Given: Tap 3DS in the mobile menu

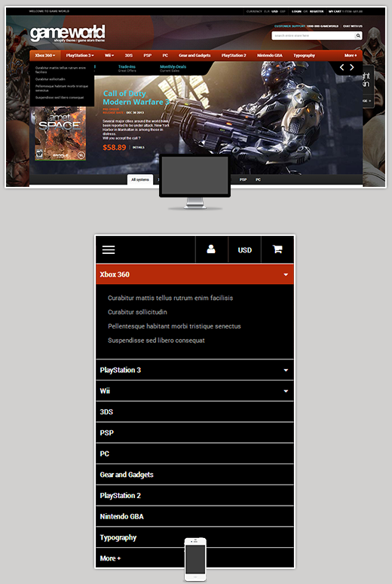Looking at the screenshot, I should click(194, 412).
